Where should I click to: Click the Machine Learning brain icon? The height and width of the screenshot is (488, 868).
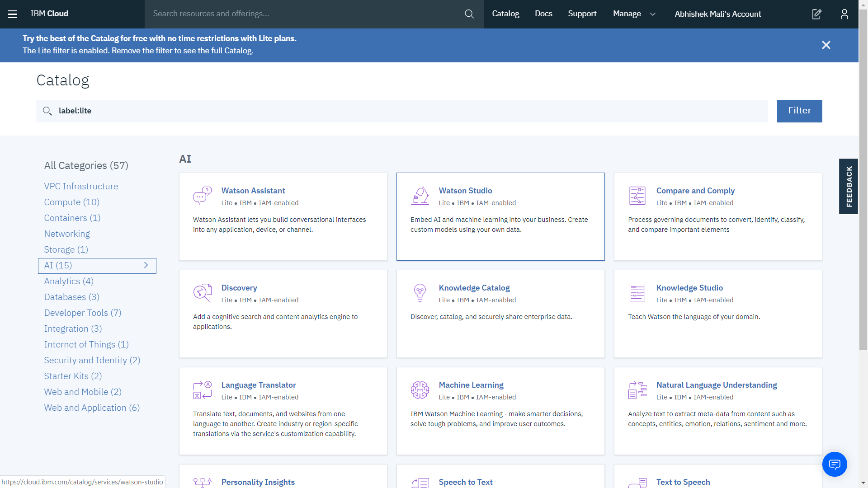pos(420,390)
